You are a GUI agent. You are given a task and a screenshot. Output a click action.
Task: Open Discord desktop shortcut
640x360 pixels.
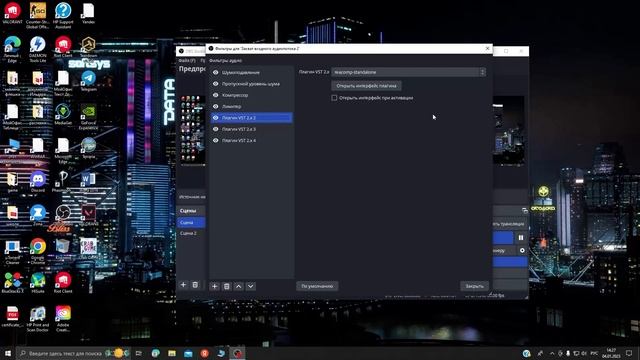click(x=38, y=182)
